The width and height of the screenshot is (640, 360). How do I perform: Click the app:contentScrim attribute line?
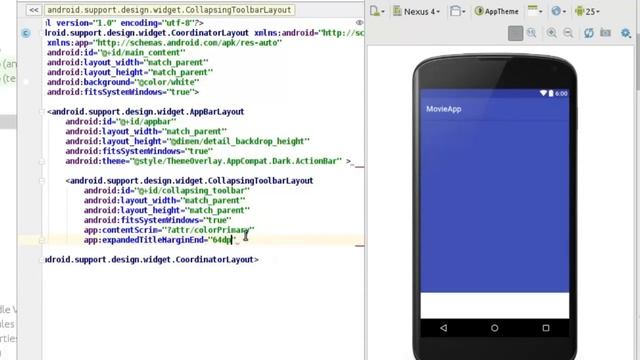click(x=169, y=230)
